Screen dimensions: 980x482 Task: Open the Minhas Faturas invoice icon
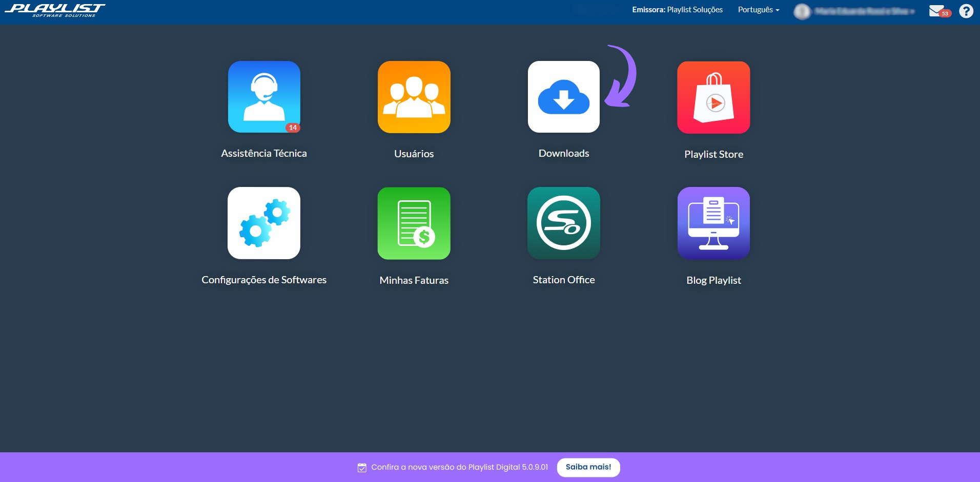(414, 223)
